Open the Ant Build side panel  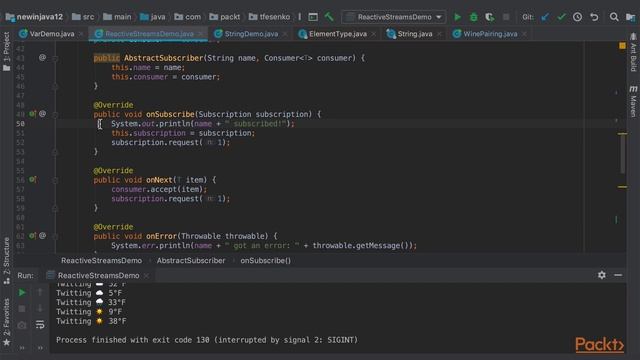[x=633, y=53]
